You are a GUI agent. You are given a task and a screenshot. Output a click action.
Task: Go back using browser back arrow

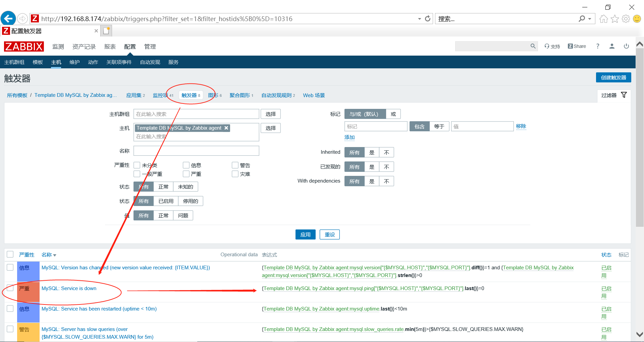pyautogui.click(x=8, y=18)
